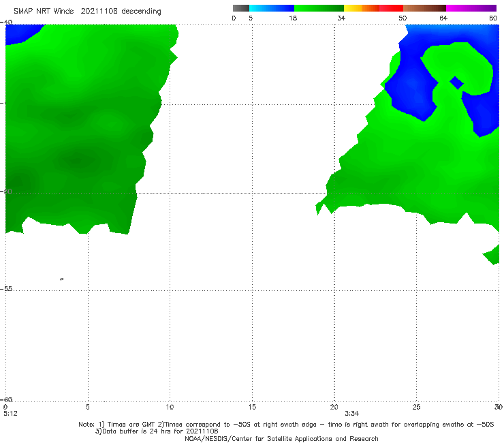Click the '-60' latitude axis label

[x=6, y=399]
